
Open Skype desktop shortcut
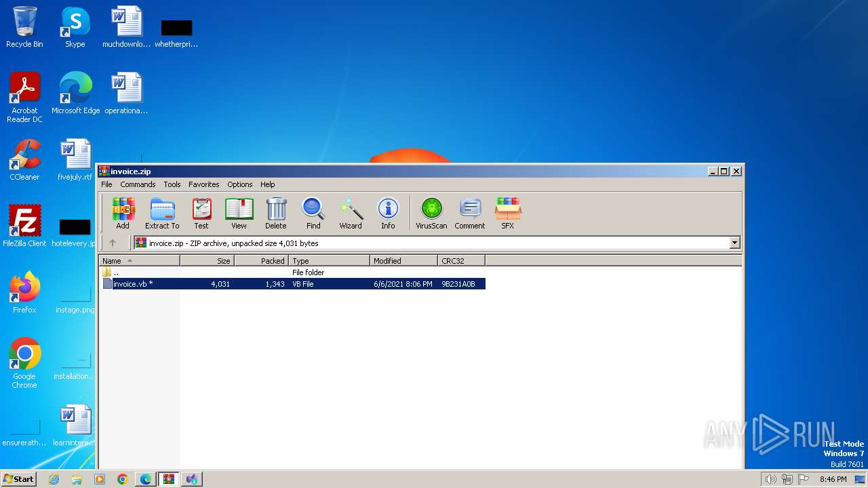coord(75,27)
